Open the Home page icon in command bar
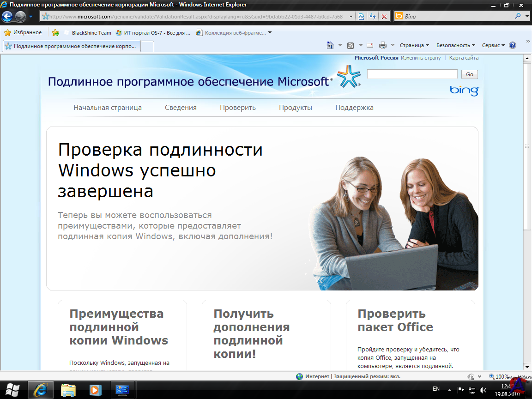The height and width of the screenshot is (399, 532). pos(330,45)
